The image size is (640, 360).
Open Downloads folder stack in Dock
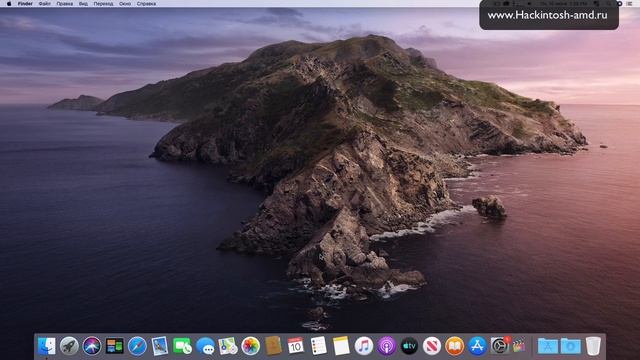571,346
